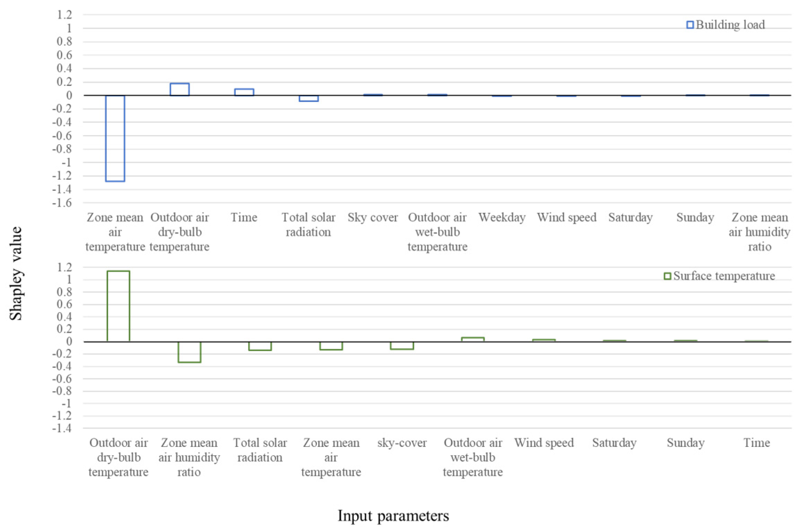Viewport: 799px width, 532px height.
Task: Click the green Zone mean air humidity ratio bar
Action: pos(189,352)
